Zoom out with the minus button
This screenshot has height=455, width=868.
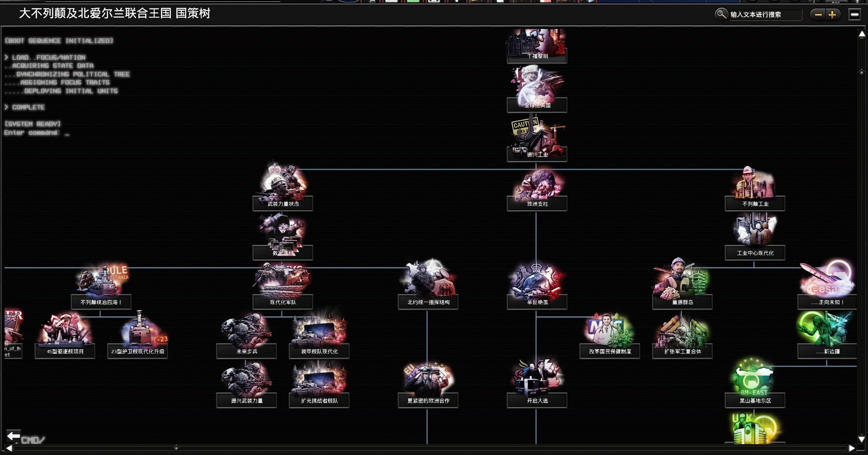[818, 14]
